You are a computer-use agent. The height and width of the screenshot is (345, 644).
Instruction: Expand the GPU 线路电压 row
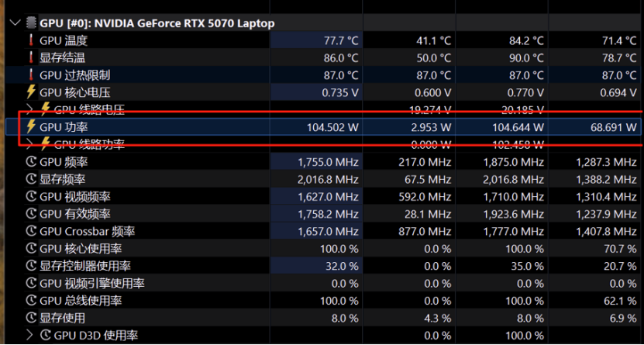pos(29,109)
